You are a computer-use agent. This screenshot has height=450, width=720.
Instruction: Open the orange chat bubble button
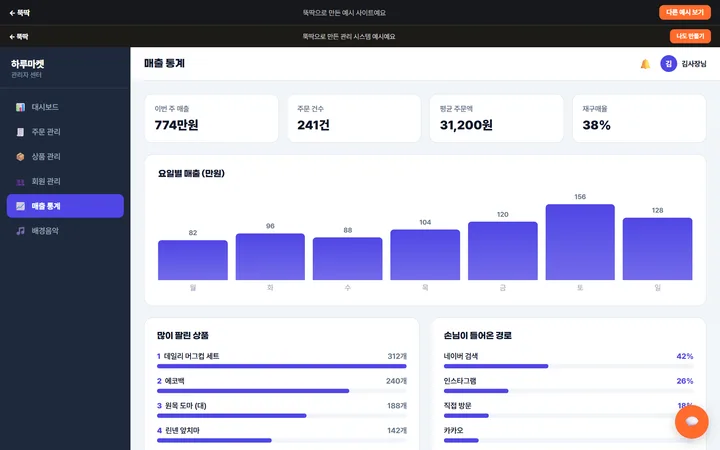[x=692, y=422]
